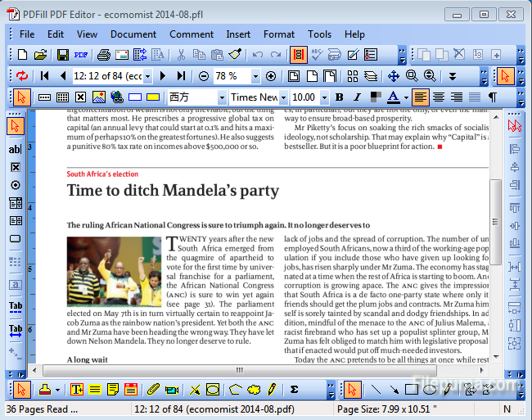Click the 'Time to ditch Mandela's party' headline

[x=173, y=192]
